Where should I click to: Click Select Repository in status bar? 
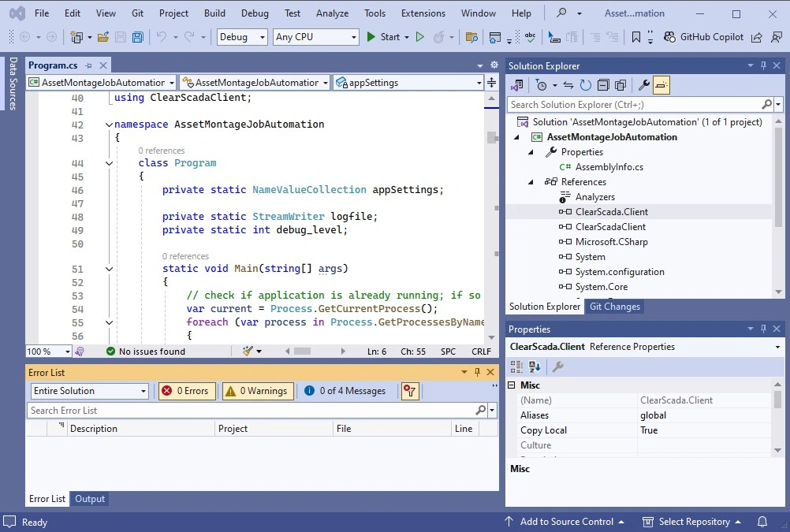tap(691, 522)
